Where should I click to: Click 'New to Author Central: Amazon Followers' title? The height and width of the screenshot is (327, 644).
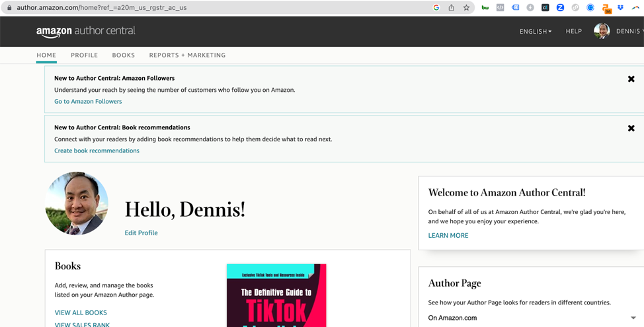pos(114,78)
